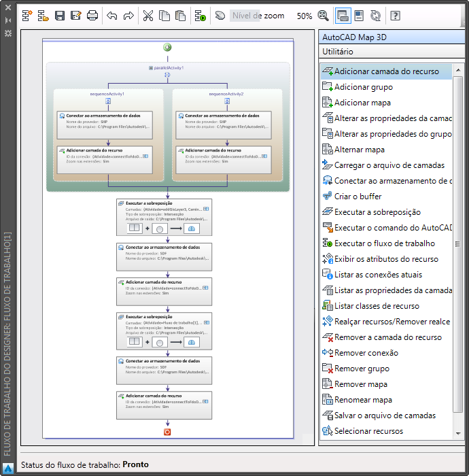
Task: Click Carregar o arquivo de camadas icon
Action: pyautogui.click(x=328, y=165)
